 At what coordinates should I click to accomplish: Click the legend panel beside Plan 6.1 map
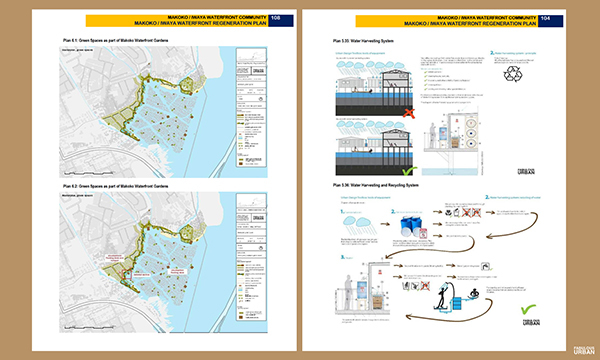251,107
